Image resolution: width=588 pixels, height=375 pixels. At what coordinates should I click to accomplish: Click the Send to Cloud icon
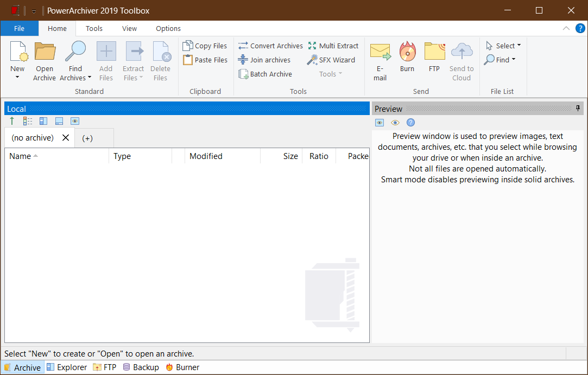click(461, 52)
